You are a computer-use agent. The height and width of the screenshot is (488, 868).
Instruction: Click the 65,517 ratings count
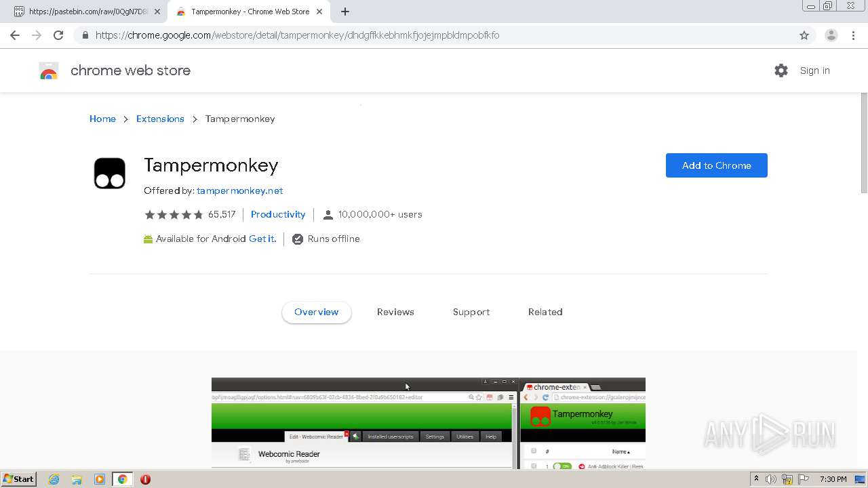tap(222, 215)
